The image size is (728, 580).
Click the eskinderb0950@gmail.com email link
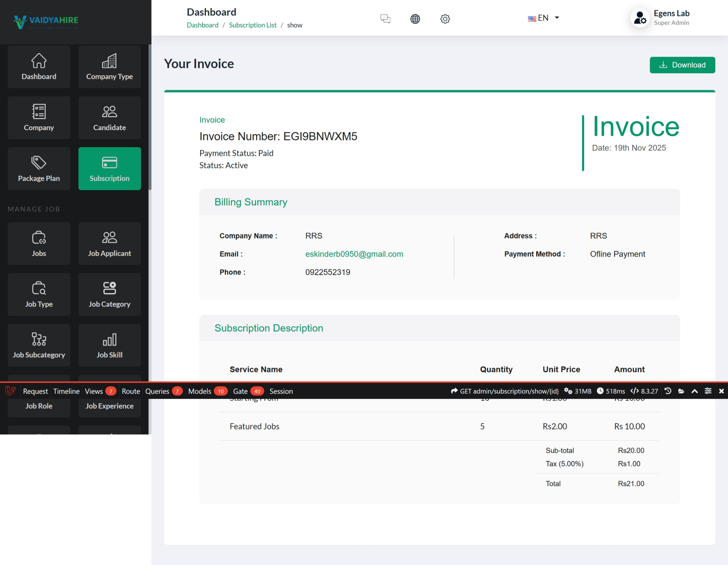(354, 254)
